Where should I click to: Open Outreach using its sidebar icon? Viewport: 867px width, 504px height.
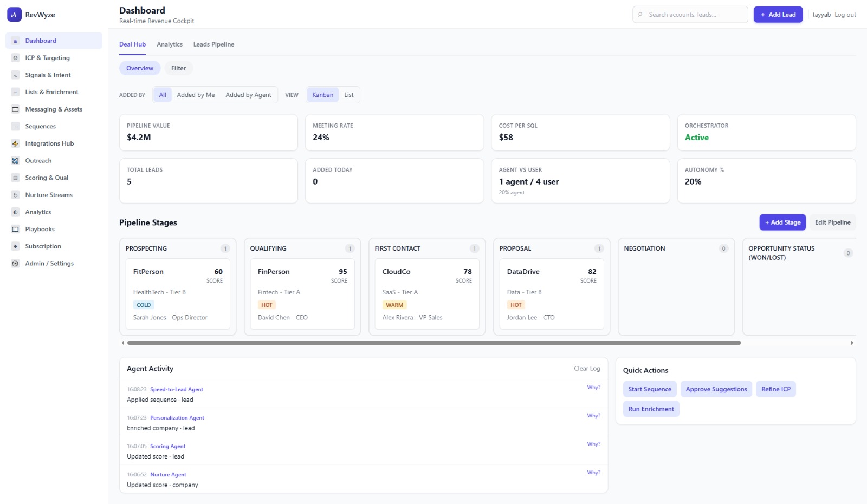click(15, 161)
